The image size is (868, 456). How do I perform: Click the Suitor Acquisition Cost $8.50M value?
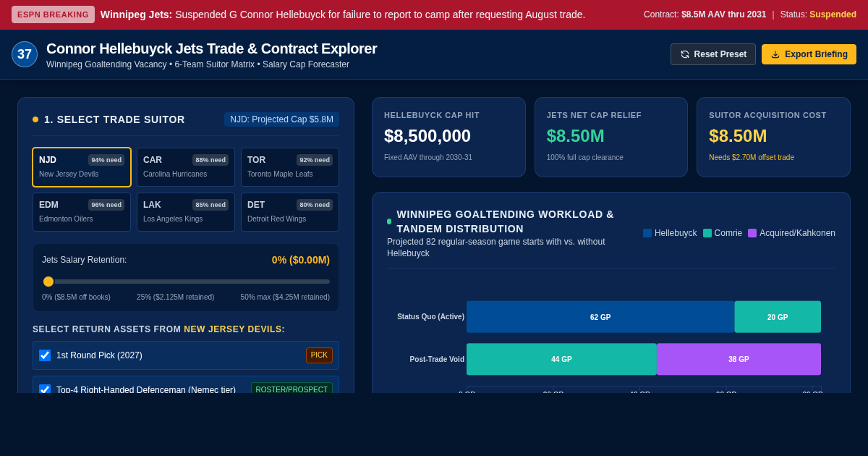click(x=738, y=136)
